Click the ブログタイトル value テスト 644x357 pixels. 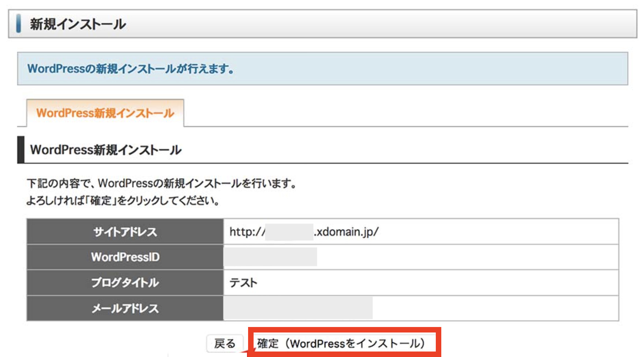click(x=243, y=283)
